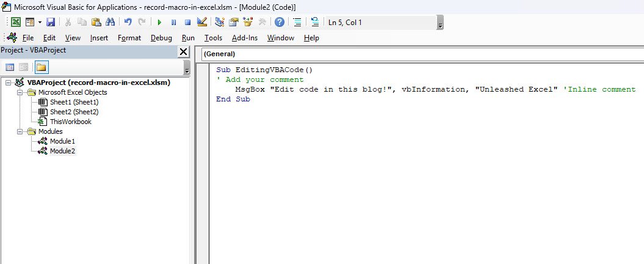This screenshot has width=644, height=264.
Task: Open the View menu
Action: [x=73, y=38]
